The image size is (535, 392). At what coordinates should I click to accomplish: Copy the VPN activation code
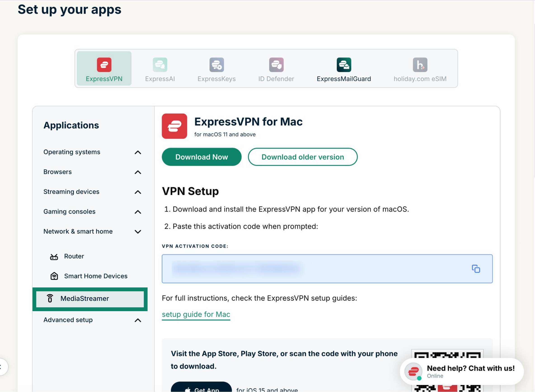pyautogui.click(x=476, y=269)
